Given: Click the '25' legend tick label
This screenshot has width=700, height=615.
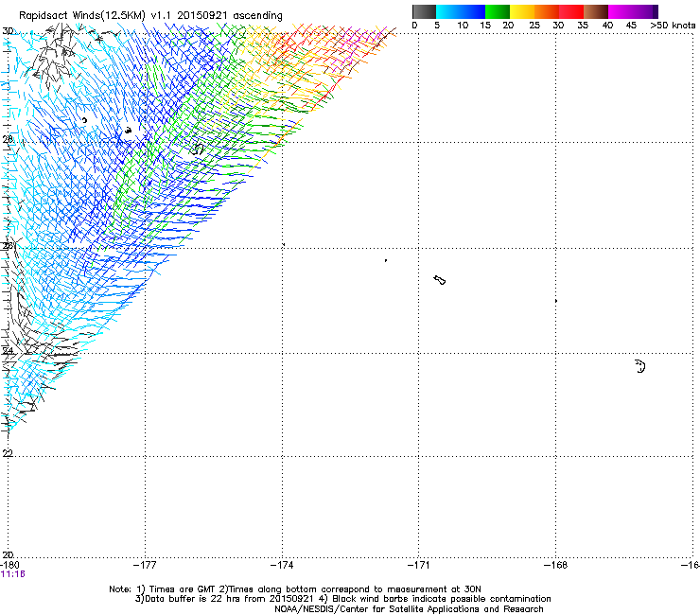Looking at the screenshot, I should click(x=534, y=26).
